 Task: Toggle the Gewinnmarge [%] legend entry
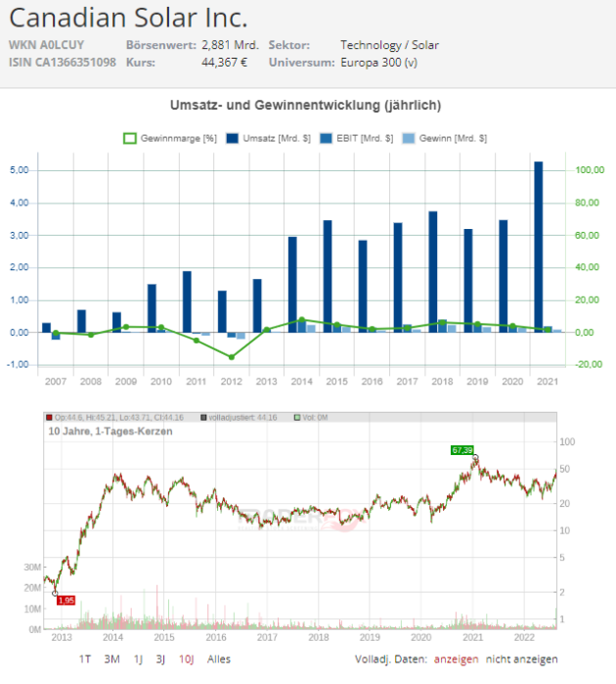pyautogui.click(x=170, y=138)
